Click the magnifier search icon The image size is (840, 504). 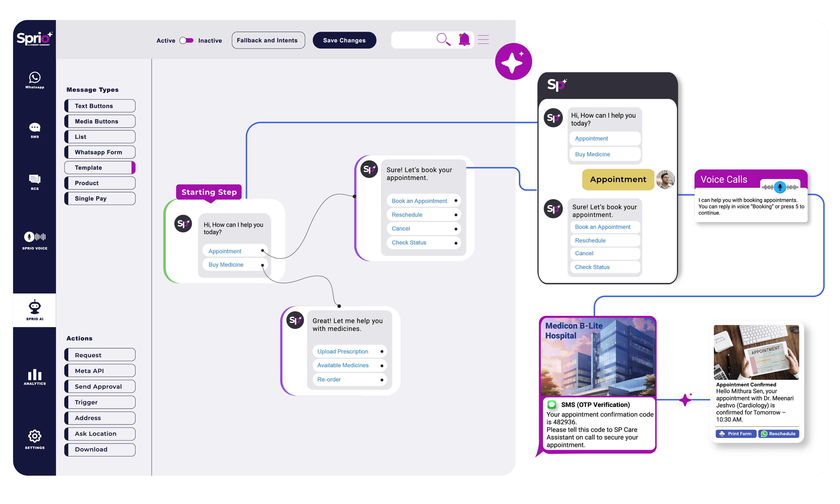tap(443, 40)
